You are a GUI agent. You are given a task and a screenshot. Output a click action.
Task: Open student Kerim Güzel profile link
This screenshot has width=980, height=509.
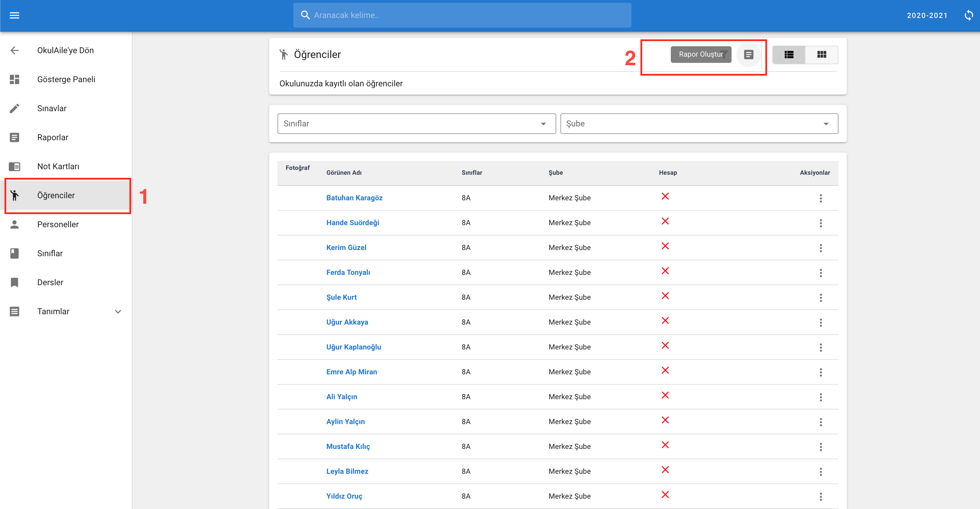coord(346,248)
